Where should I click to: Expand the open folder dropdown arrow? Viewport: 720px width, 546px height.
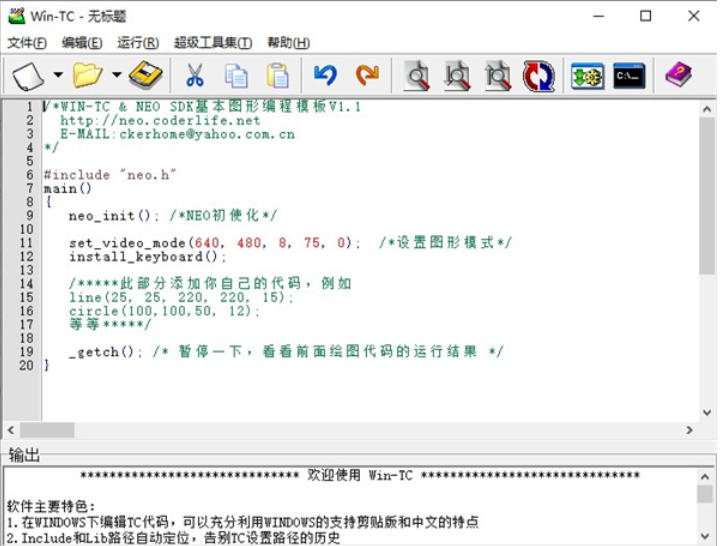pyautogui.click(x=117, y=75)
